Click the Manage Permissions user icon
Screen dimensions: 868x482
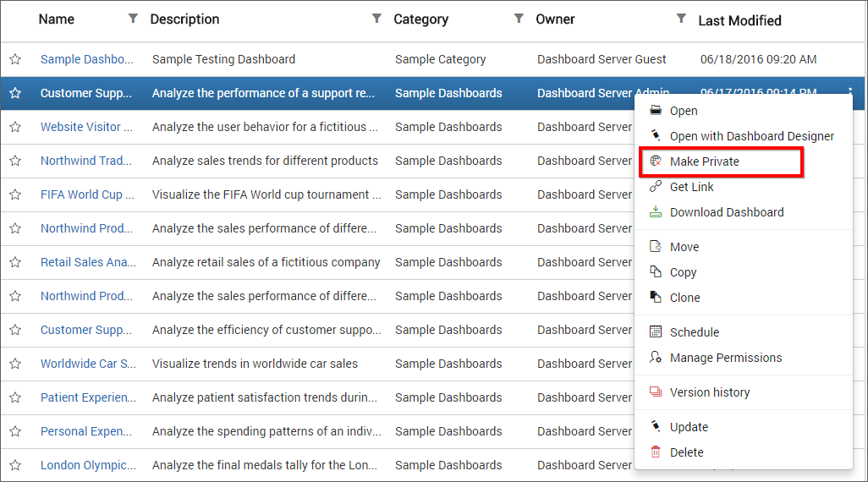click(x=656, y=357)
